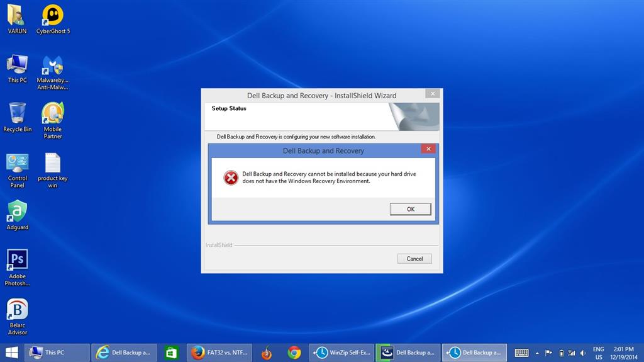Open Google Chrome from the taskbar

pos(294,353)
